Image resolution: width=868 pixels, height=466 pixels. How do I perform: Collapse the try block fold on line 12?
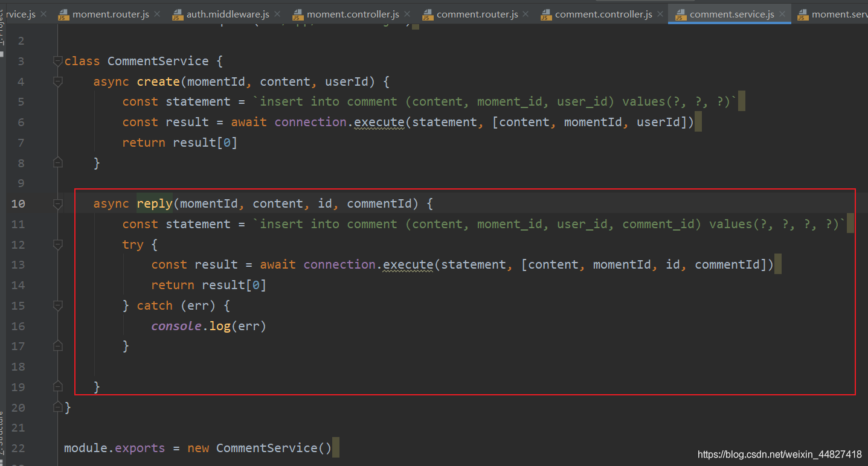point(57,244)
